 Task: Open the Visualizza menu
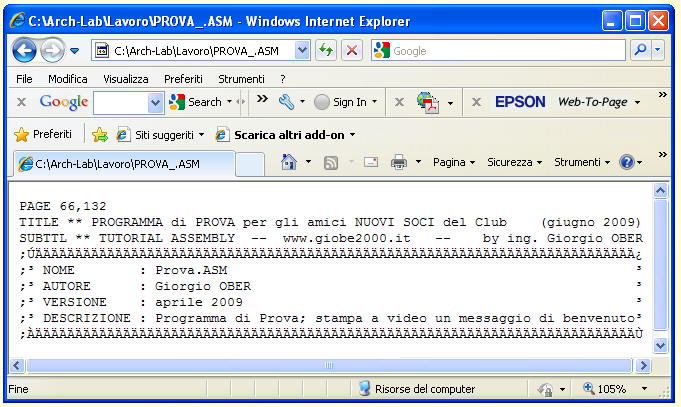tap(126, 79)
